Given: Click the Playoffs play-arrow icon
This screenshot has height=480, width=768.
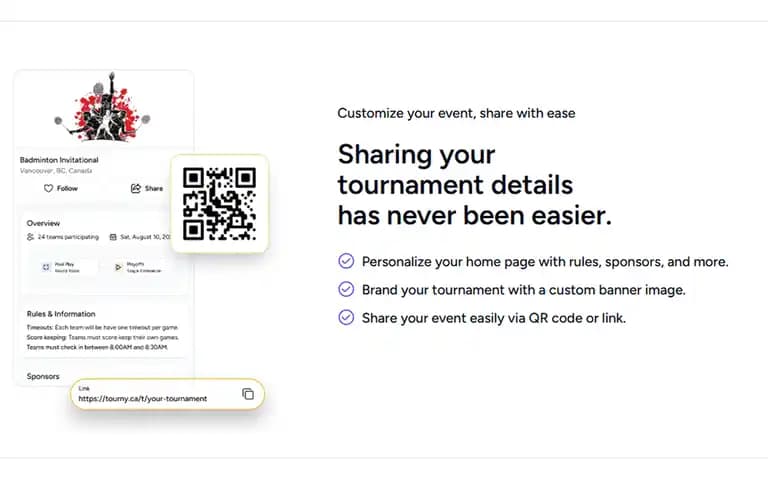Looking at the screenshot, I should [x=118, y=267].
